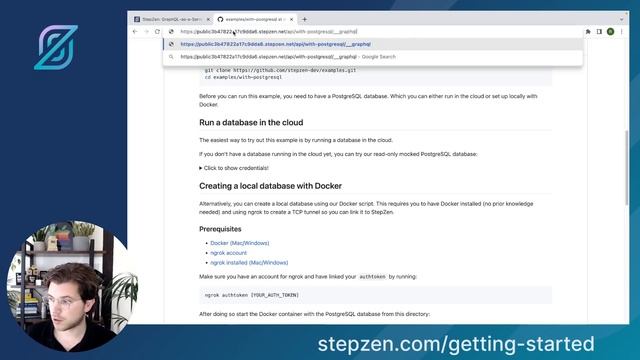Open a new browser tab
The width and height of the screenshot is (640, 360).
[304, 19]
